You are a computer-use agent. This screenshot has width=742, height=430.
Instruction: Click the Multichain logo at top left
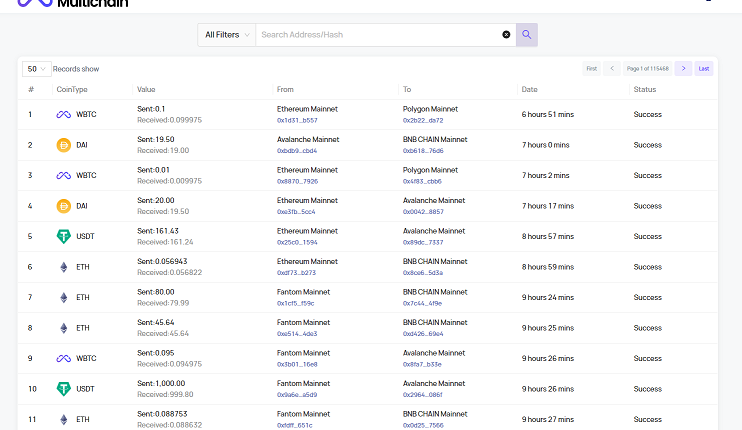(x=60, y=3)
